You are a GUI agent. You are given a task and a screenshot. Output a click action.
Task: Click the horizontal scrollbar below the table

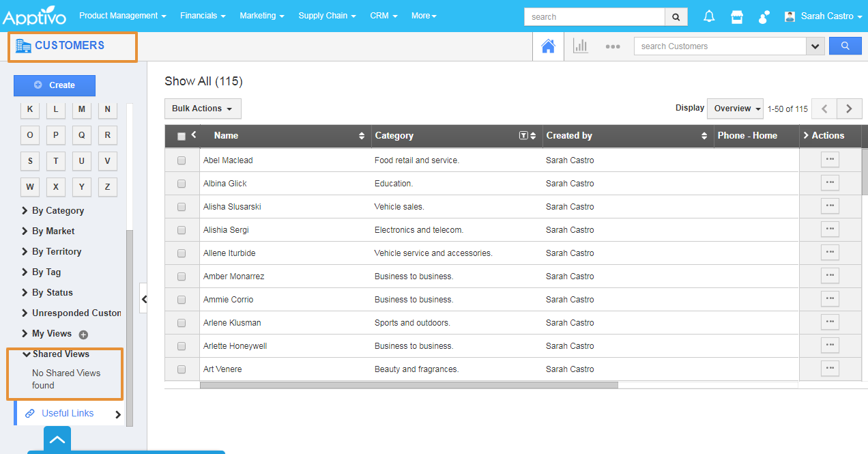click(408, 385)
